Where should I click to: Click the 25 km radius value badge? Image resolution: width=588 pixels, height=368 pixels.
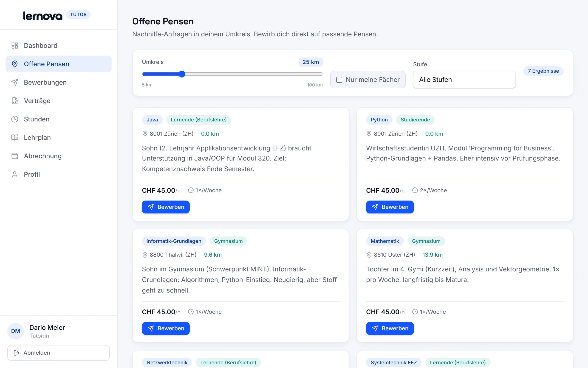tap(311, 62)
